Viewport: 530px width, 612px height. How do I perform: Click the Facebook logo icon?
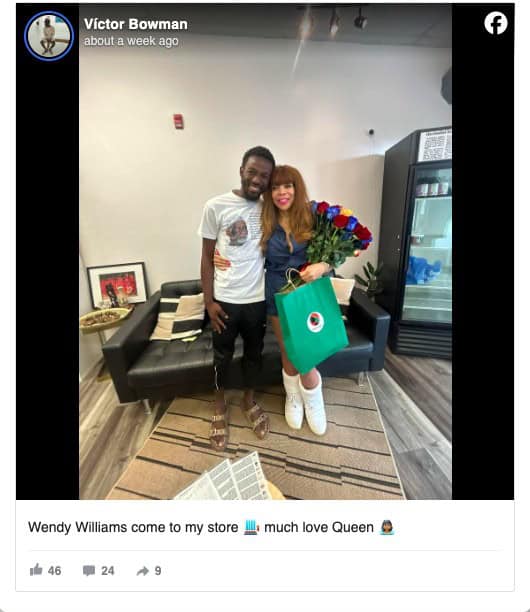click(496, 23)
